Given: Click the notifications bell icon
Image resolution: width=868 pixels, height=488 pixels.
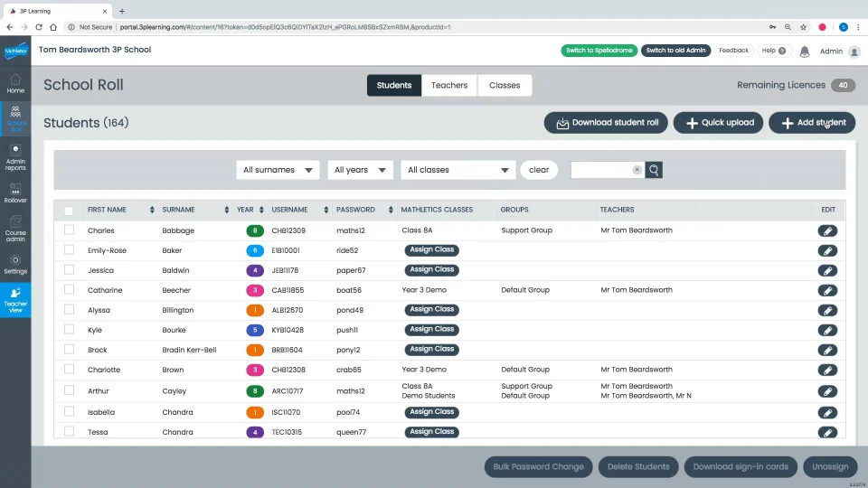Looking at the screenshot, I should click(805, 52).
